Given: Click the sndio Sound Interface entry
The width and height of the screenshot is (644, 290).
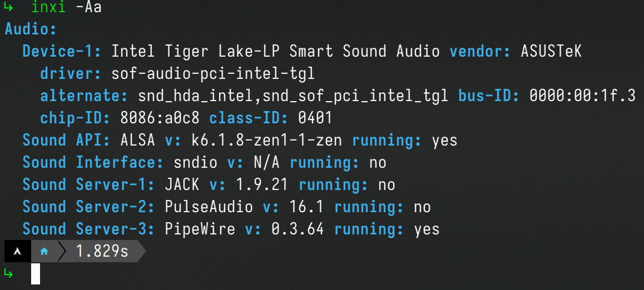Looking at the screenshot, I should (x=196, y=162).
